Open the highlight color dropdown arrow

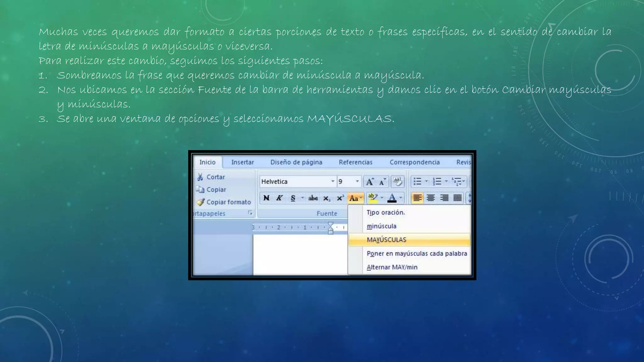coord(382,198)
